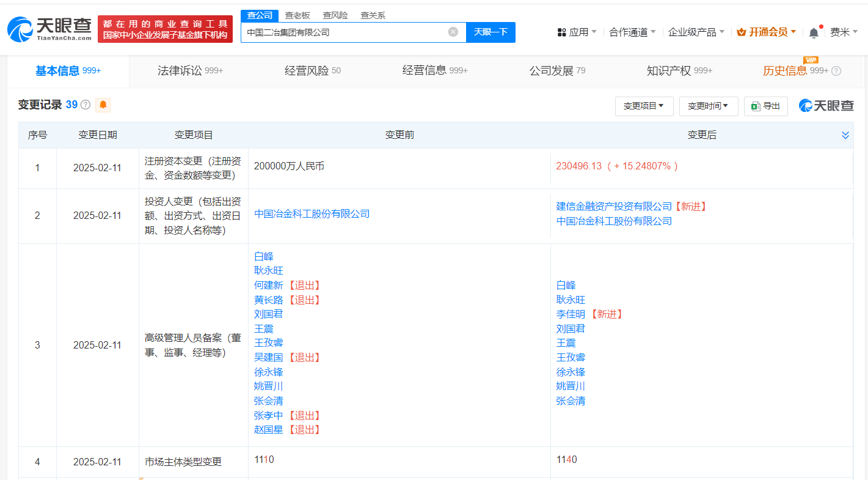Image resolution: width=868 pixels, height=480 pixels.
Task: Clear the search box with the X icon
Action: pyautogui.click(x=453, y=32)
